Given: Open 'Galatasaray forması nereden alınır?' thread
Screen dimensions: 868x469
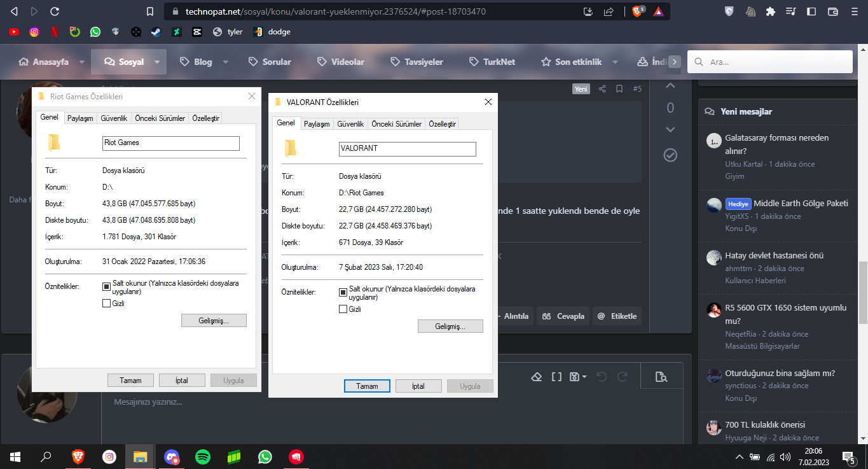Looking at the screenshot, I should (x=776, y=144).
